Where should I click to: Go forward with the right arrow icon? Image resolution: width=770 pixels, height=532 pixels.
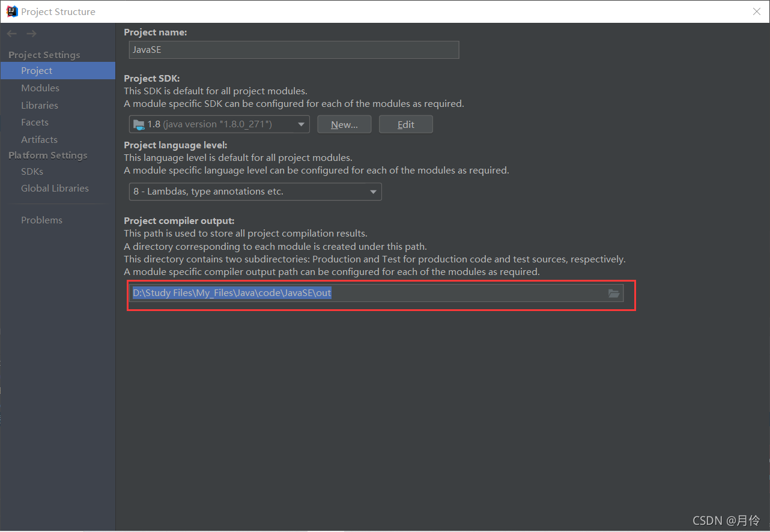click(x=31, y=34)
